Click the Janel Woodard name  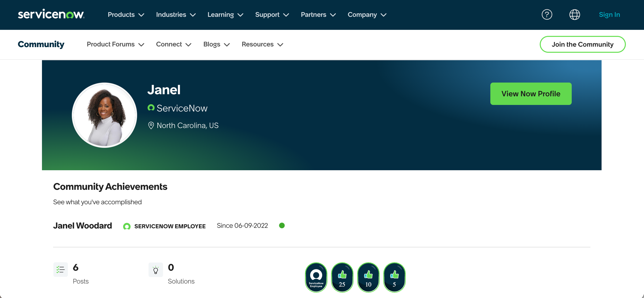82,226
